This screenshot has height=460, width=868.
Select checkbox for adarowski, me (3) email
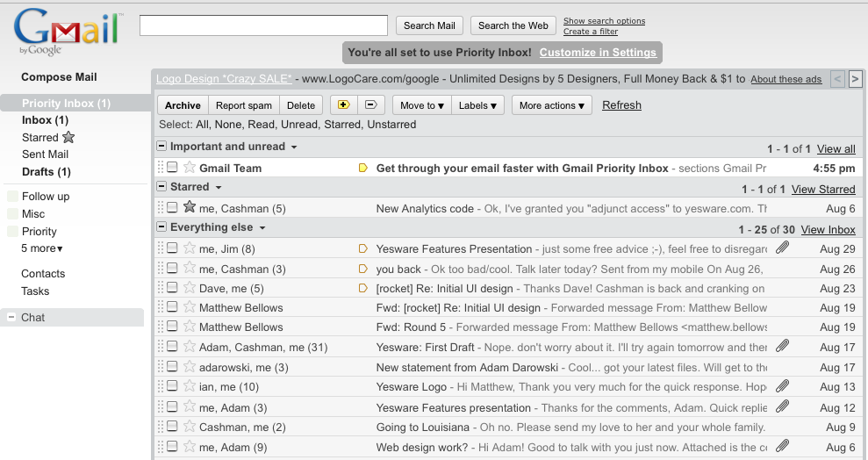pyautogui.click(x=172, y=366)
